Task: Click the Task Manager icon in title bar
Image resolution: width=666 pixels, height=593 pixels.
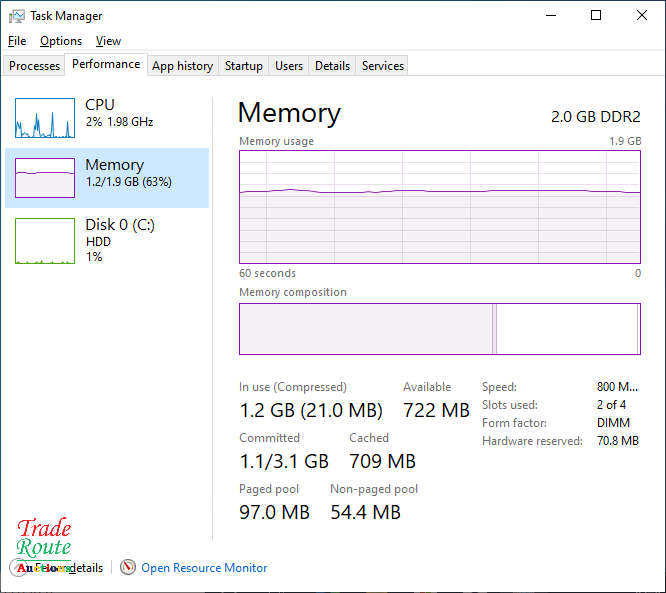Action: point(16,16)
